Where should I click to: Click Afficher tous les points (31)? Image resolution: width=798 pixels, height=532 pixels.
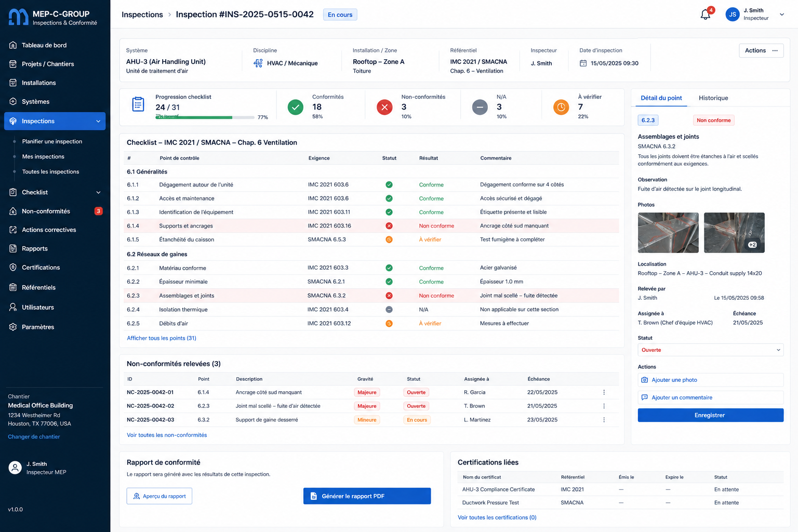(x=162, y=338)
